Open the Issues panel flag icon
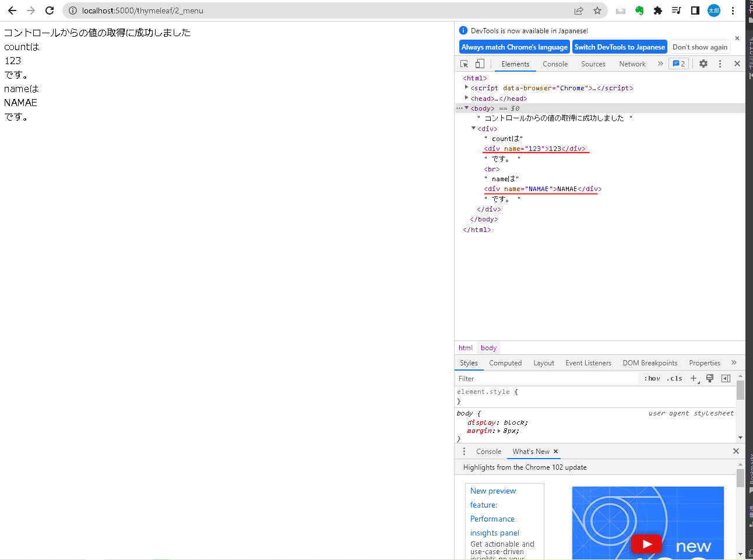 (x=678, y=64)
